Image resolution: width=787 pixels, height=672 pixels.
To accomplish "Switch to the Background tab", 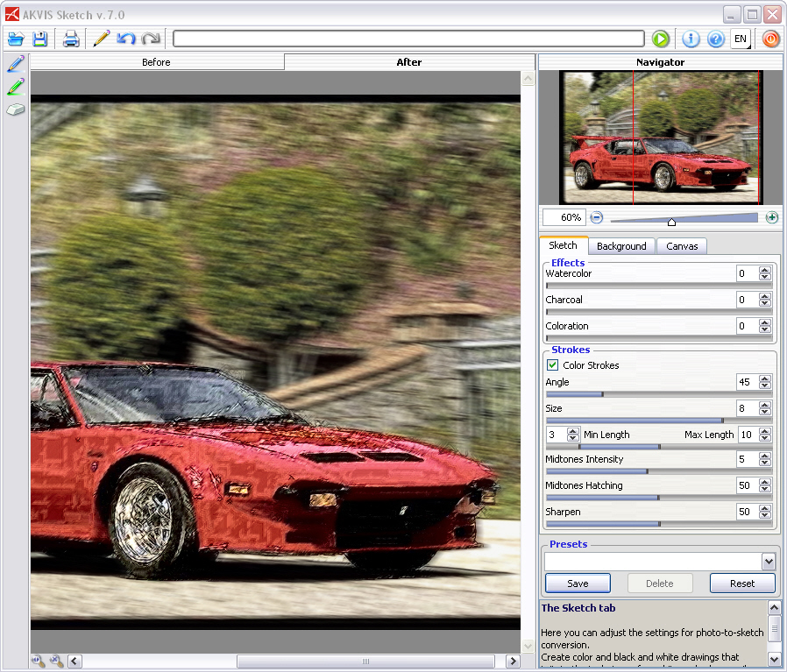I will [x=621, y=246].
